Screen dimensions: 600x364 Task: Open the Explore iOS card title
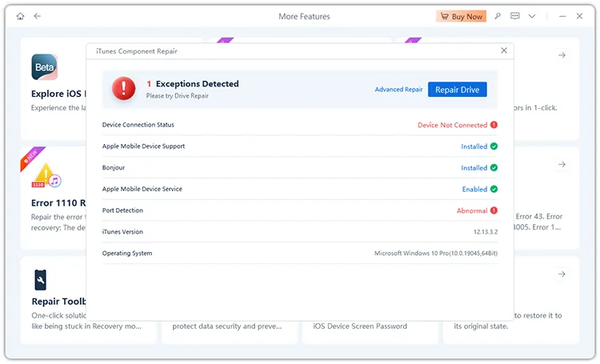click(58, 94)
